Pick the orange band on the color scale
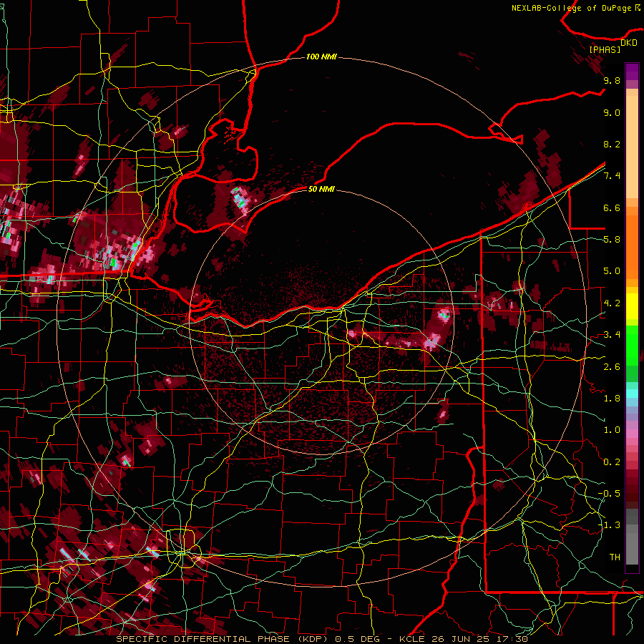644x644 pixels. 632,246
